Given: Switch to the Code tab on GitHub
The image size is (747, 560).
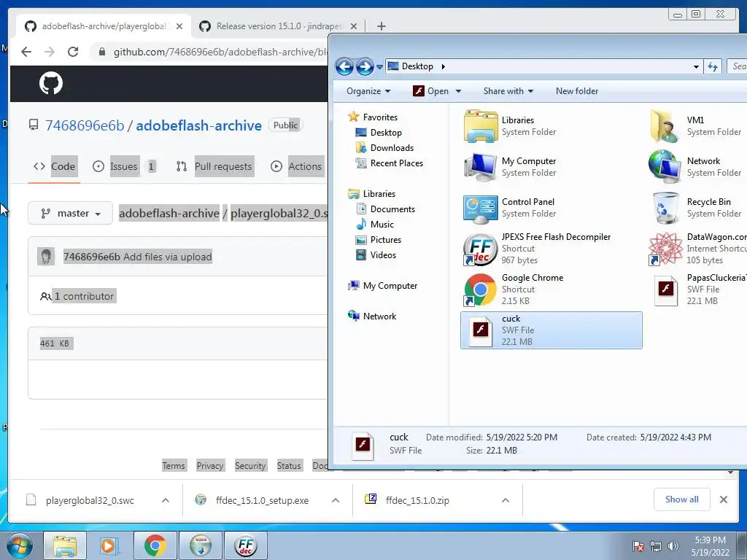Looking at the screenshot, I should tap(55, 166).
